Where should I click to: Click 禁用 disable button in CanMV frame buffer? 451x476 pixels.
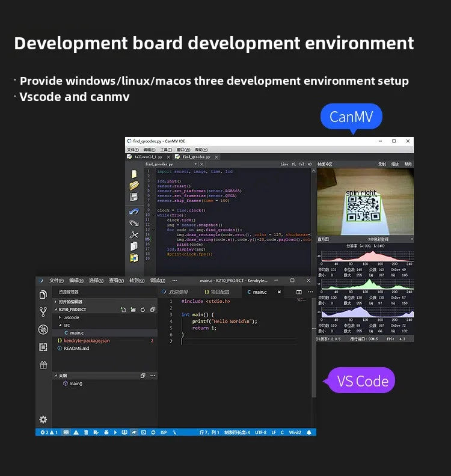point(408,164)
